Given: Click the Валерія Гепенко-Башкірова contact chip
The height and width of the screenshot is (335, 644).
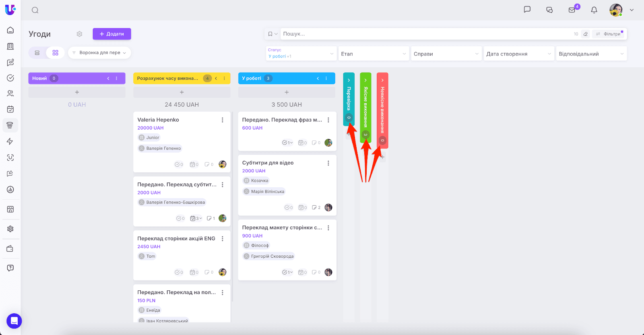Looking at the screenshot, I should [x=172, y=203].
